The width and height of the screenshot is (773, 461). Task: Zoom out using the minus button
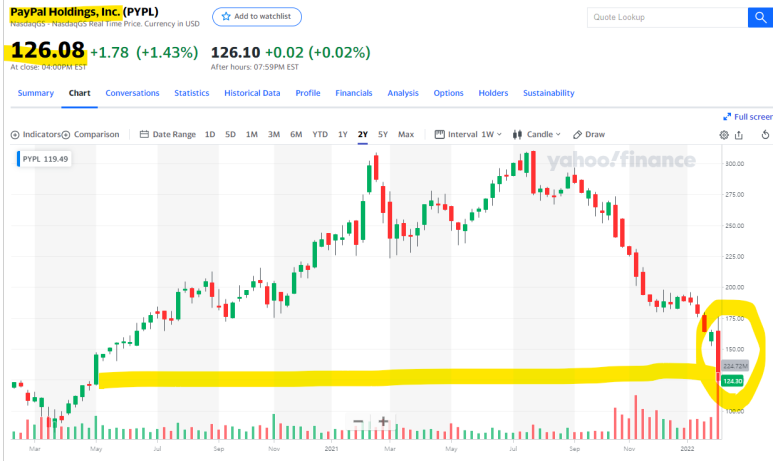358,422
